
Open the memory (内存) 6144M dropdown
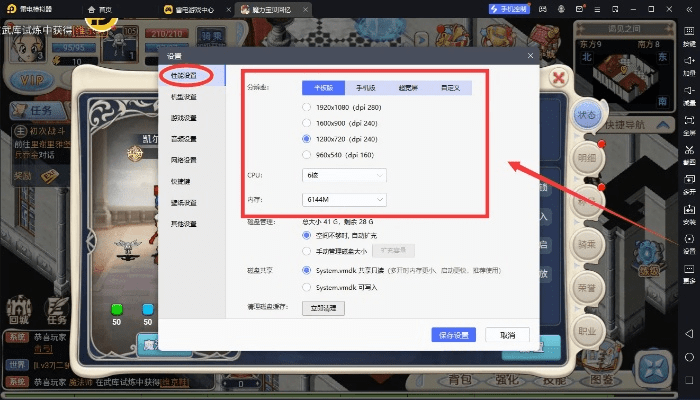tap(344, 200)
